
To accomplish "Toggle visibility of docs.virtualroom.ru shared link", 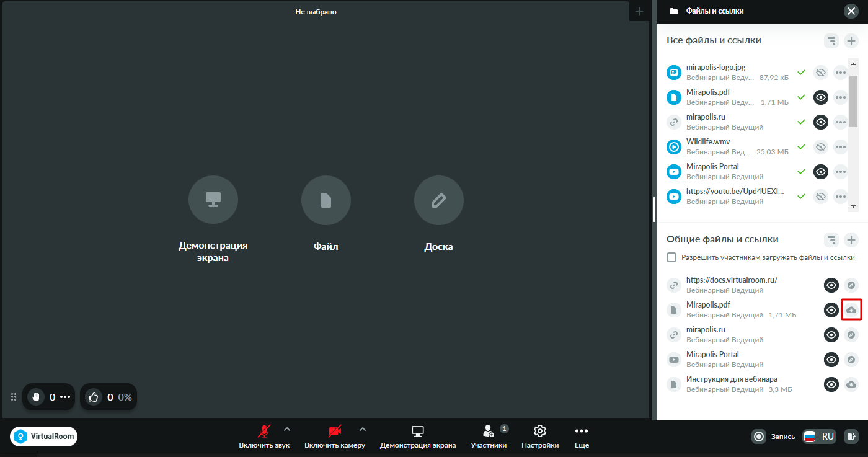I will [x=831, y=285].
